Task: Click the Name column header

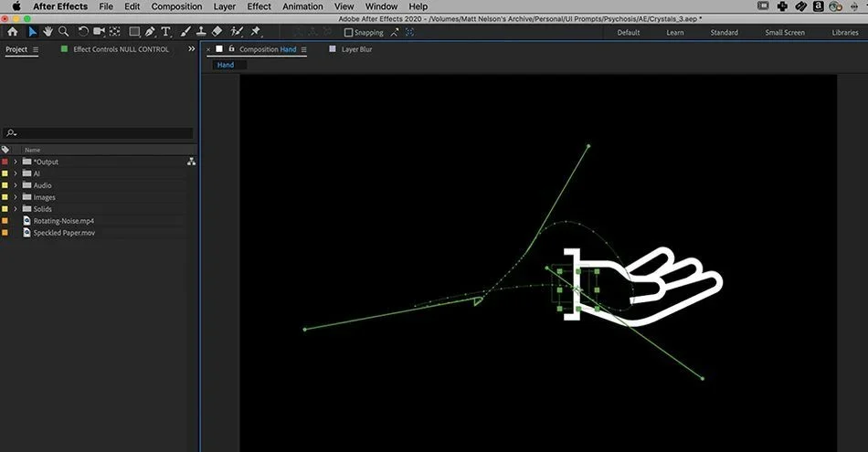Action: [x=32, y=150]
